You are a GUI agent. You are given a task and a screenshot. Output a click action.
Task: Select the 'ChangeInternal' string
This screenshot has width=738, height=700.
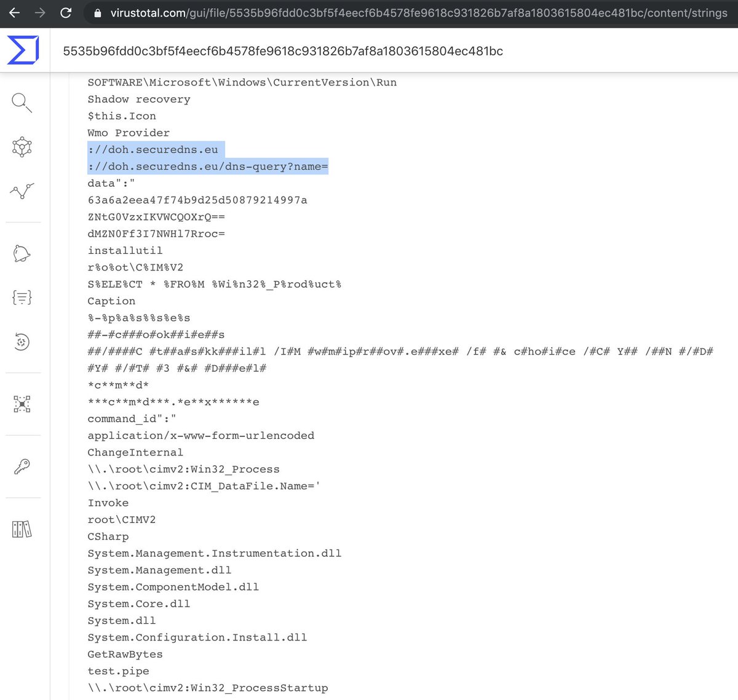tap(135, 452)
